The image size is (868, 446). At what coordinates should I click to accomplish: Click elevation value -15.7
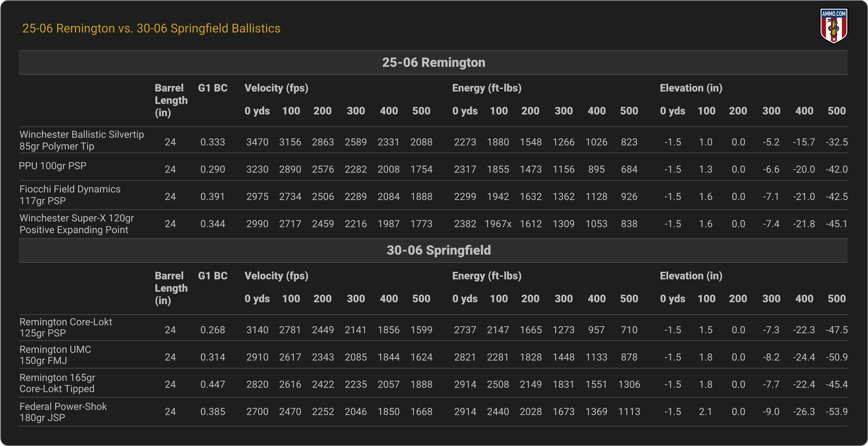tap(804, 142)
